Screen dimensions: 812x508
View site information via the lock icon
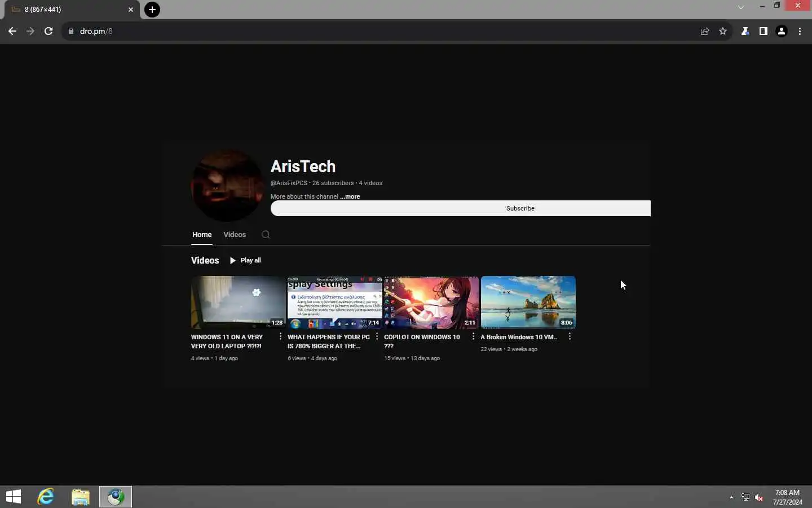pos(71,31)
